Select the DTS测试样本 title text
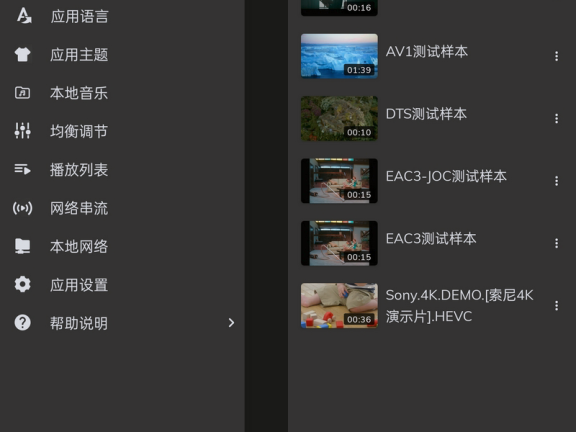 point(426,114)
